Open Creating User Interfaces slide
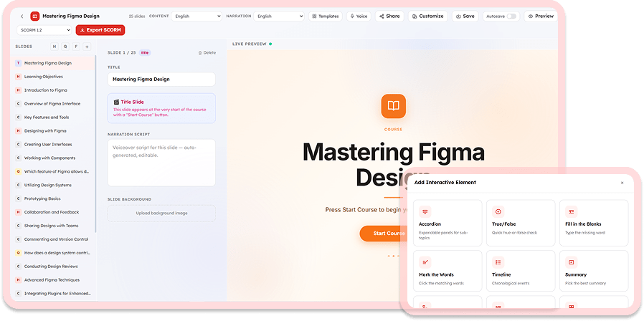 (x=53, y=145)
